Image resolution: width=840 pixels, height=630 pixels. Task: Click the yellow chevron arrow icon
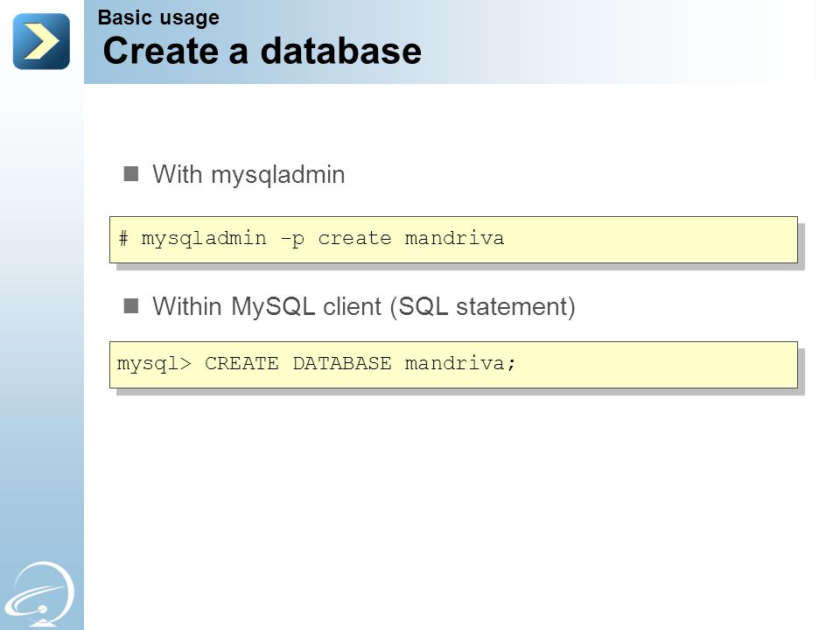tap(41, 41)
